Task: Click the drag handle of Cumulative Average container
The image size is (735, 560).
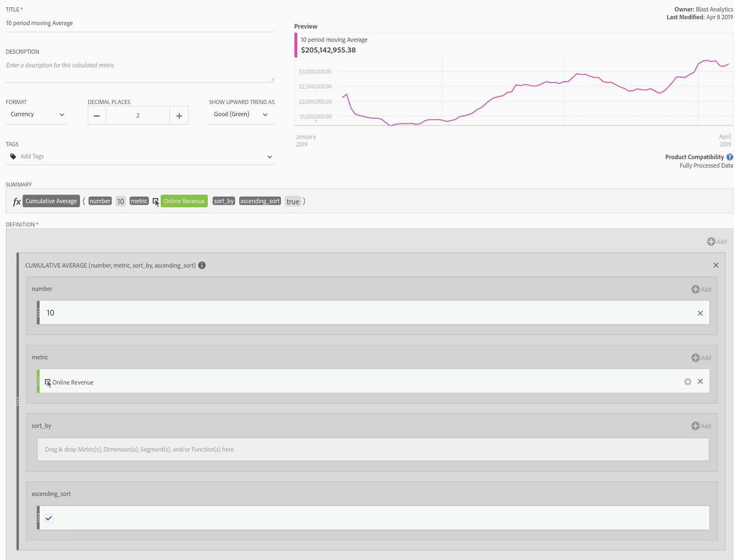Action: (17, 401)
